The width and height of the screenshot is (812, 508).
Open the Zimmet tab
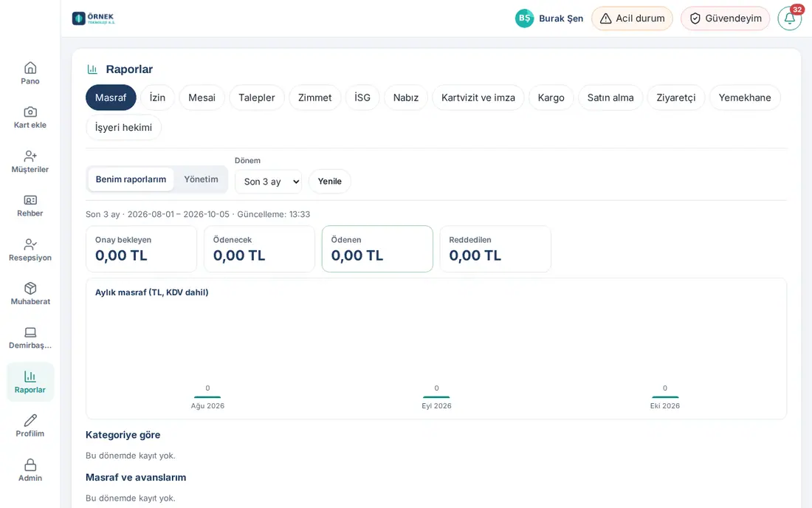(x=315, y=98)
